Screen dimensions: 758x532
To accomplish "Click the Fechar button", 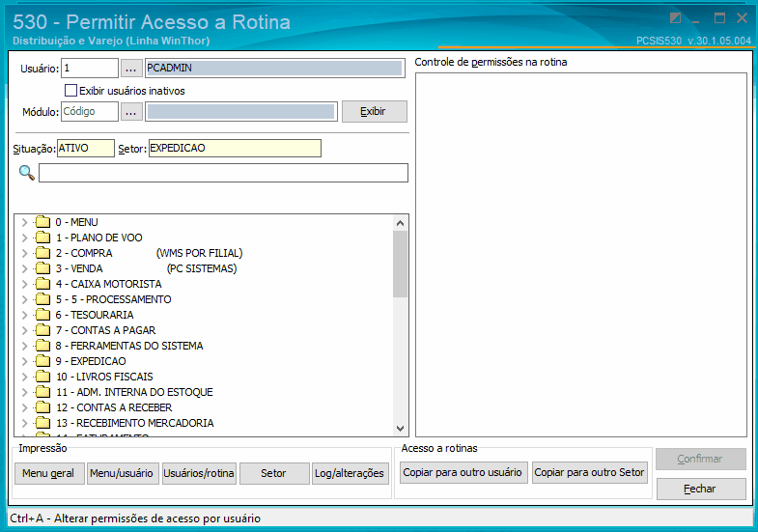I will 701,489.
